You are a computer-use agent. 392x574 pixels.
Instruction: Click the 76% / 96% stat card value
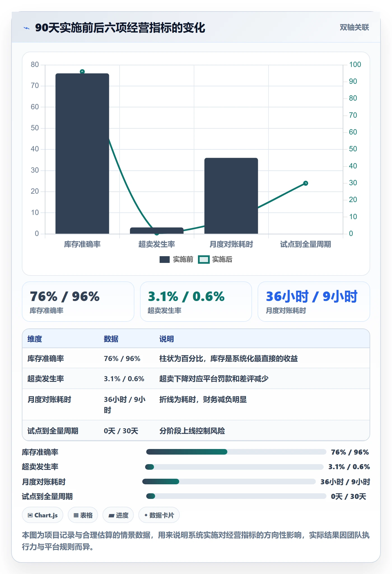point(65,297)
